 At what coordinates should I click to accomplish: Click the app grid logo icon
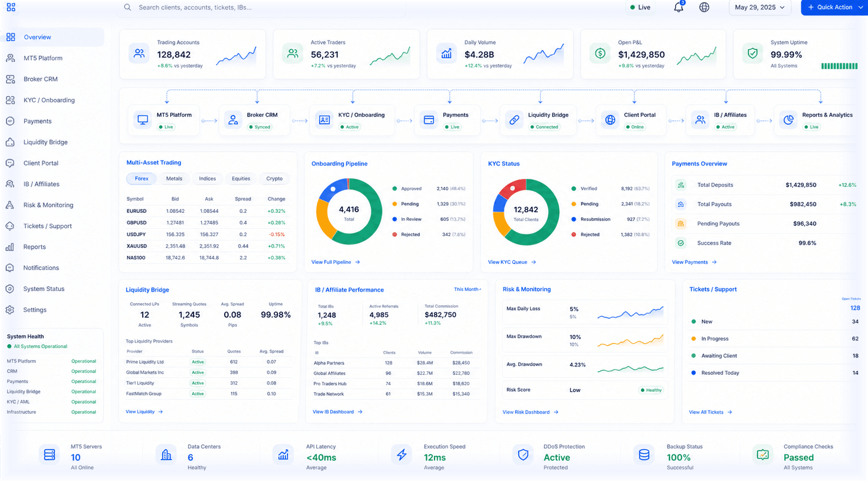(x=11, y=7)
